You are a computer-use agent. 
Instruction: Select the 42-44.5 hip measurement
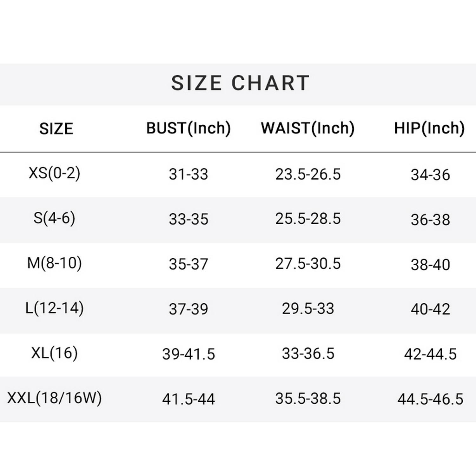click(x=430, y=354)
